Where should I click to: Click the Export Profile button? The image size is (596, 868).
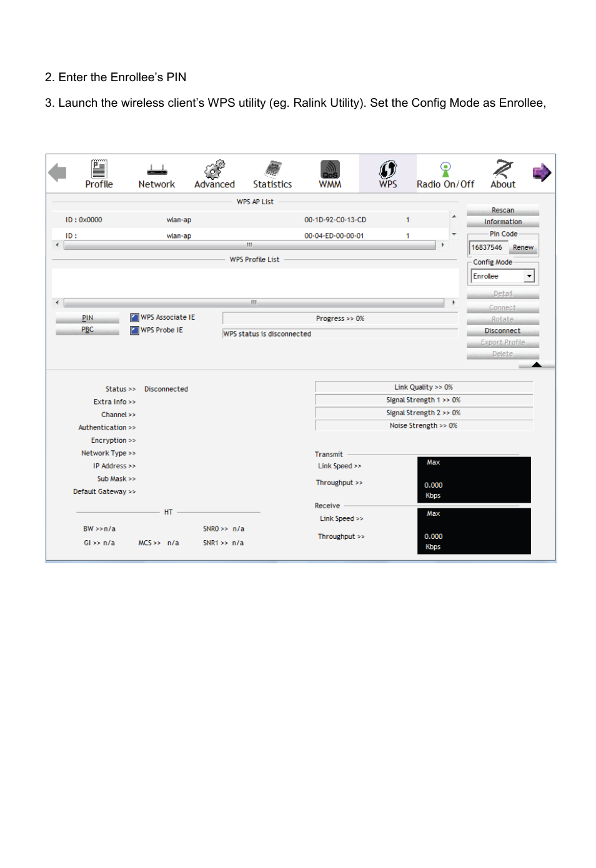tap(502, 342)
